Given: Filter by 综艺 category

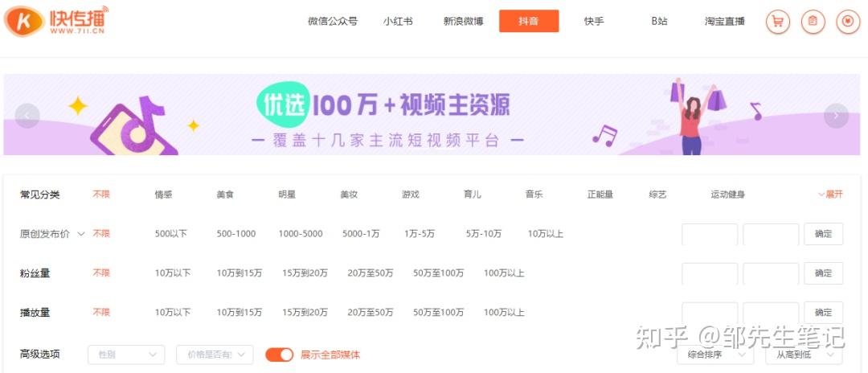Looking at the screenshot, I should coord(658,195).
